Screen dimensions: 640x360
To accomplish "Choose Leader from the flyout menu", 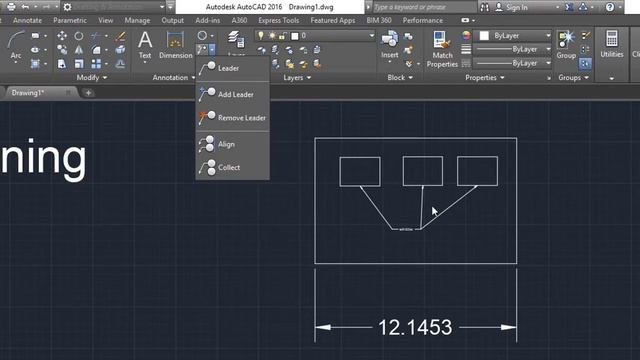I will [232, 68].
